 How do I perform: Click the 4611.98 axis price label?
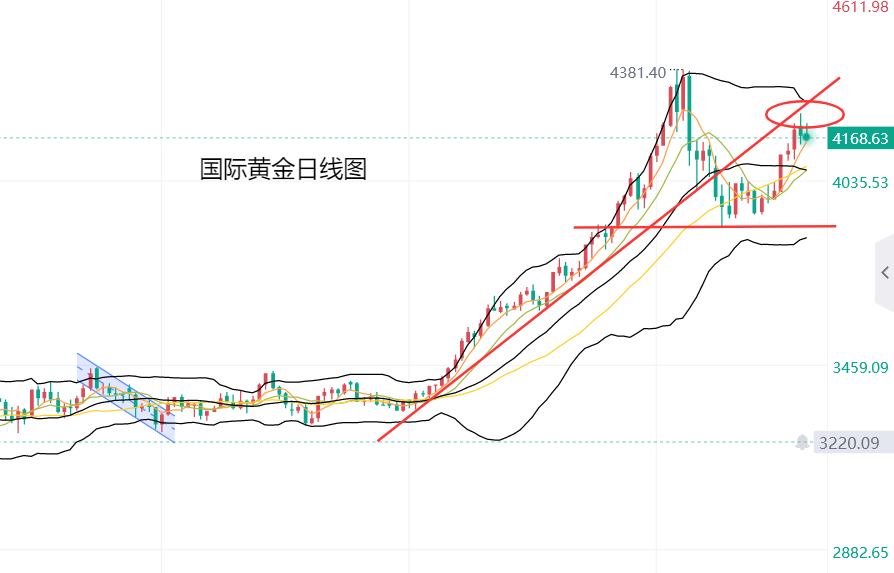tap(860, 8)
